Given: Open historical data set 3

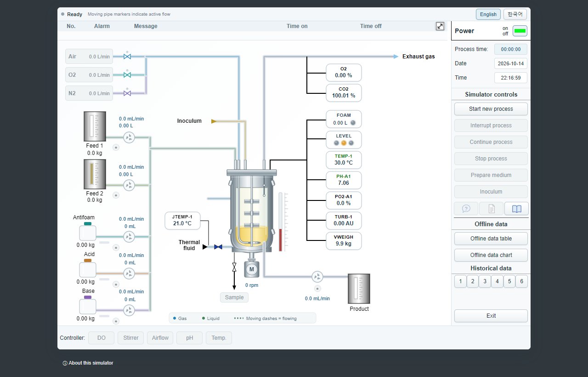Looking at the screenshot, I should [x=485, y=281].
